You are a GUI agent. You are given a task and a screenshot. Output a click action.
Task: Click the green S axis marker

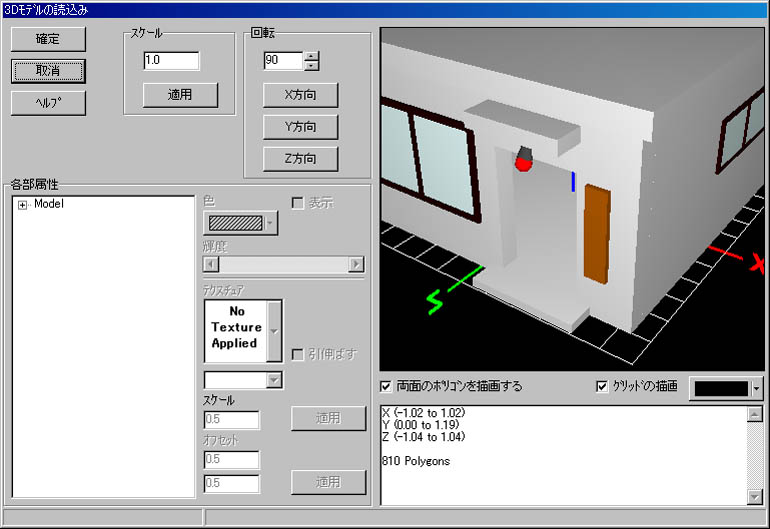(435, 302)
